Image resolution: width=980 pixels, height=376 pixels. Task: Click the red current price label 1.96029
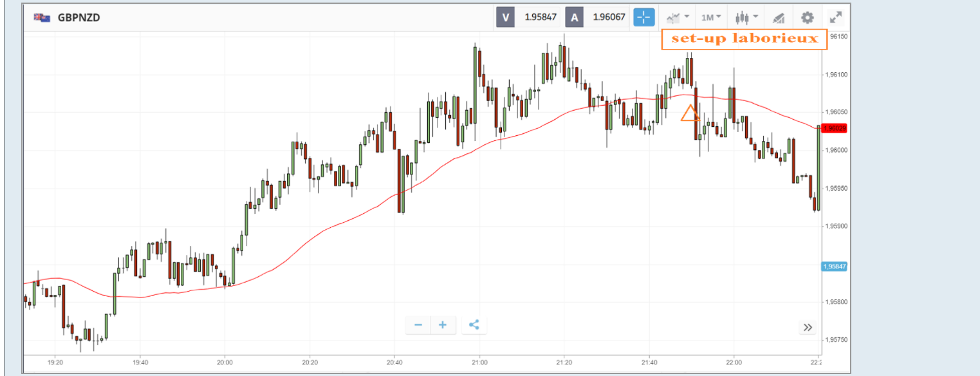click(x=834, y=128)
